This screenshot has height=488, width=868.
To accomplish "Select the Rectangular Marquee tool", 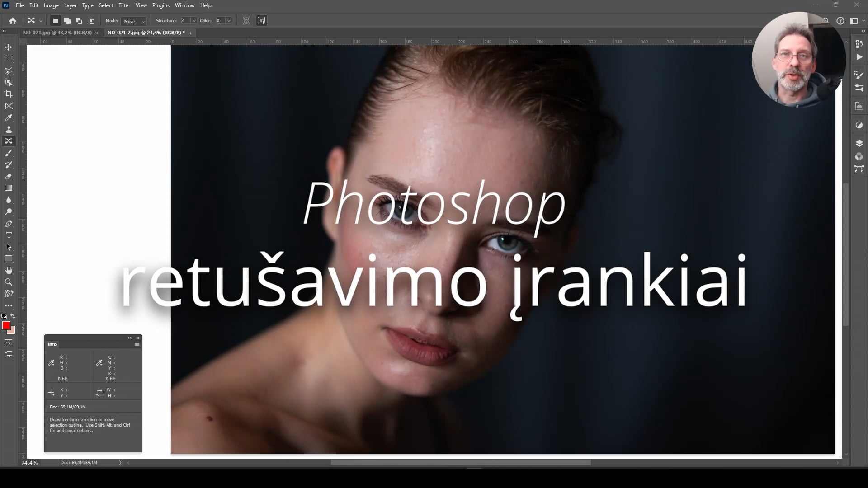I will (9, 59).
